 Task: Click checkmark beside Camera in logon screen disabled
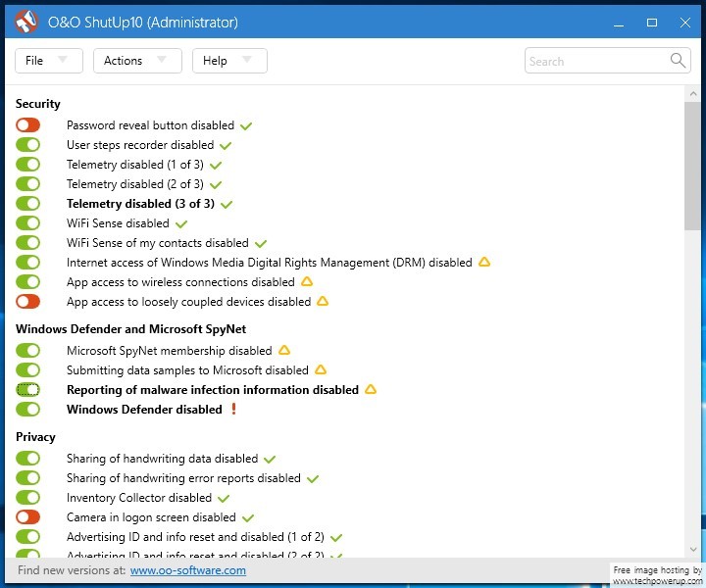tap(248, 518)
